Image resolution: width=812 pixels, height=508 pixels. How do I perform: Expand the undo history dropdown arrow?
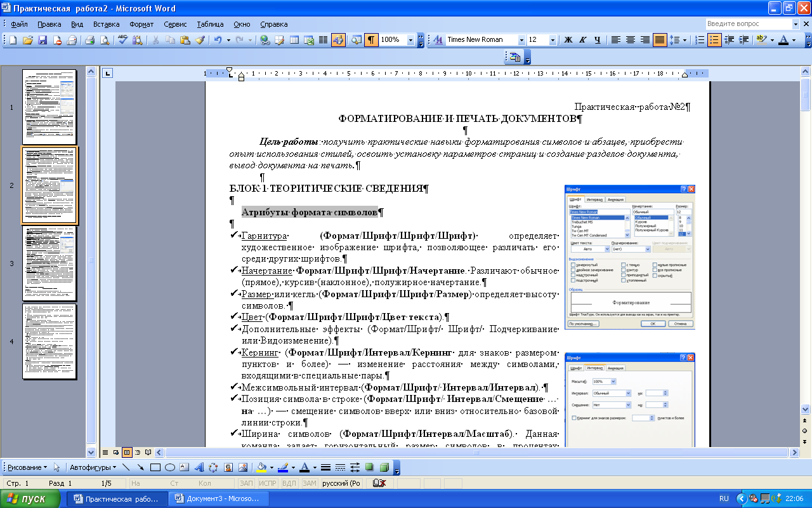tap(227, 39)
